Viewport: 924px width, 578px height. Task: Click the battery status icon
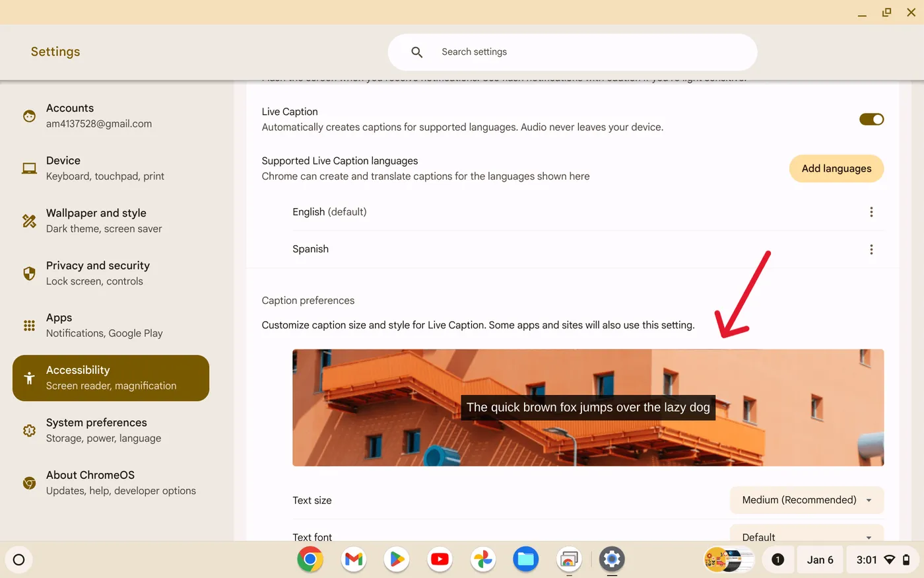(906, 560)
